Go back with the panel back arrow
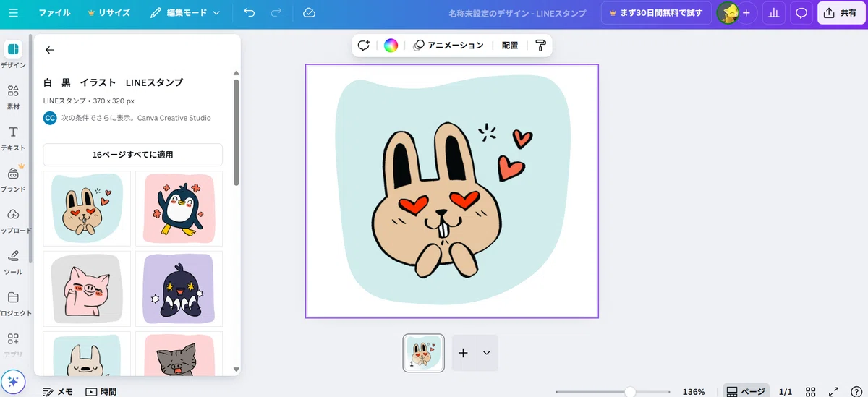Screen dimensions: 868x397 [x=50, y=50]
